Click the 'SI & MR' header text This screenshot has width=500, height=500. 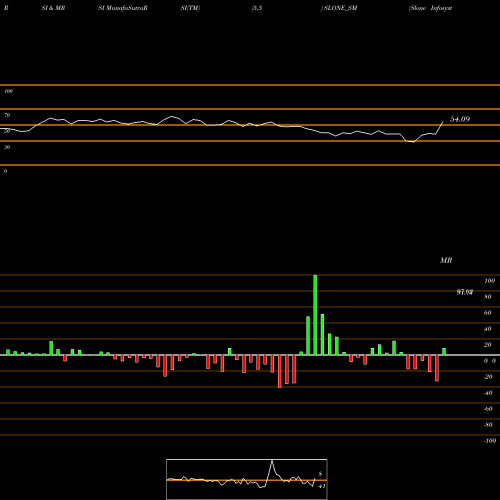pyautogui.click(x=53, y=8)
